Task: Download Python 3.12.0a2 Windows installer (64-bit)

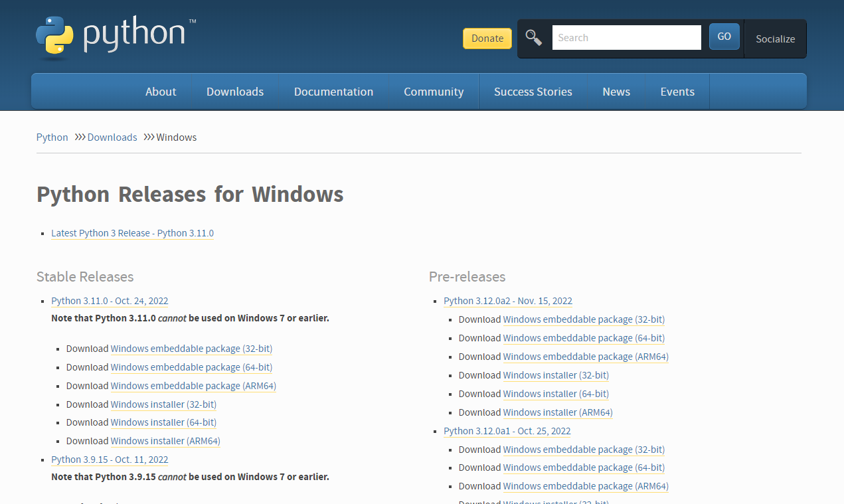Action: click(x=556, y=394)
